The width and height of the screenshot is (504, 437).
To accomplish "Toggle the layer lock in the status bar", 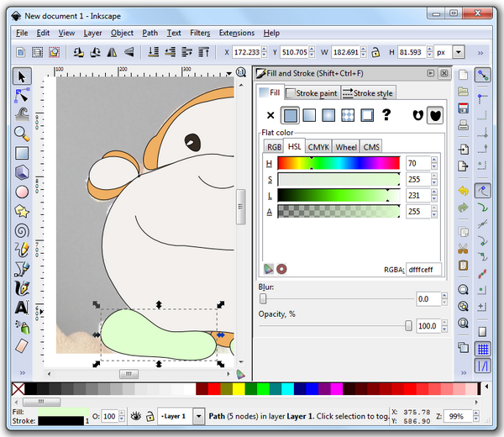I will point(150,417).
